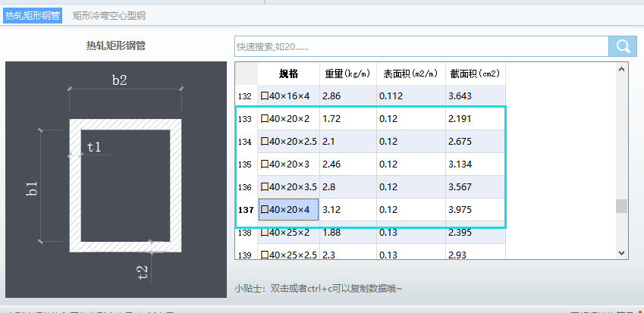Click the magnifier search button
Image resolution: width=644 pixels, height=313 pixels.
(623, 46)
